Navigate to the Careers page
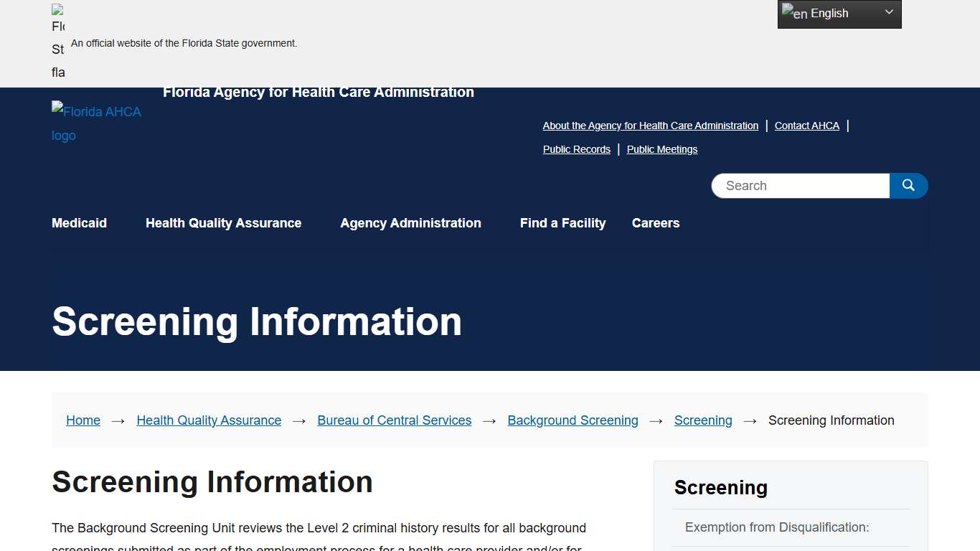The width and height of the screenshot is (980, 551). point(655,223)
